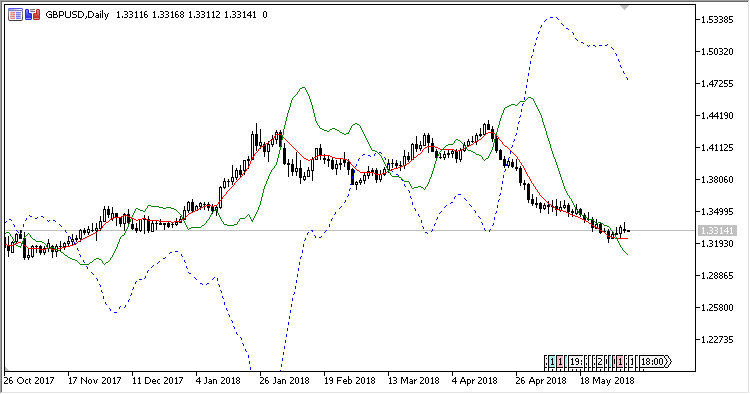Viewport: 750px width, 394px height.
Task: Click the low price 1.33112 in header
Action: [204, 15]
